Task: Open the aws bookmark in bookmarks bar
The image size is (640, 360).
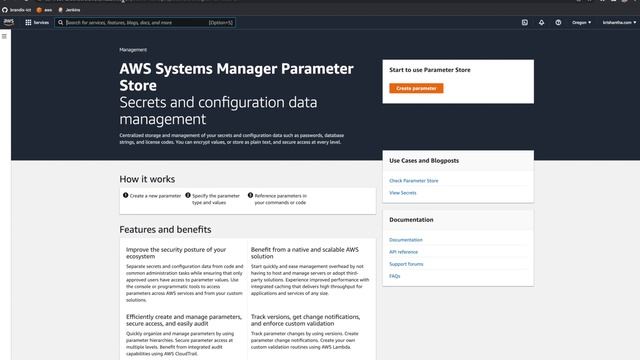Action: coord(44,10)
